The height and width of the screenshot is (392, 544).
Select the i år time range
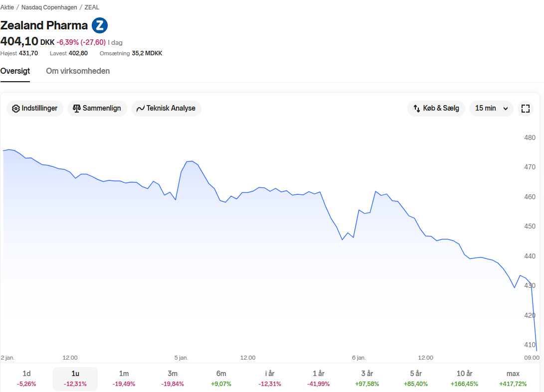(270, 379)
